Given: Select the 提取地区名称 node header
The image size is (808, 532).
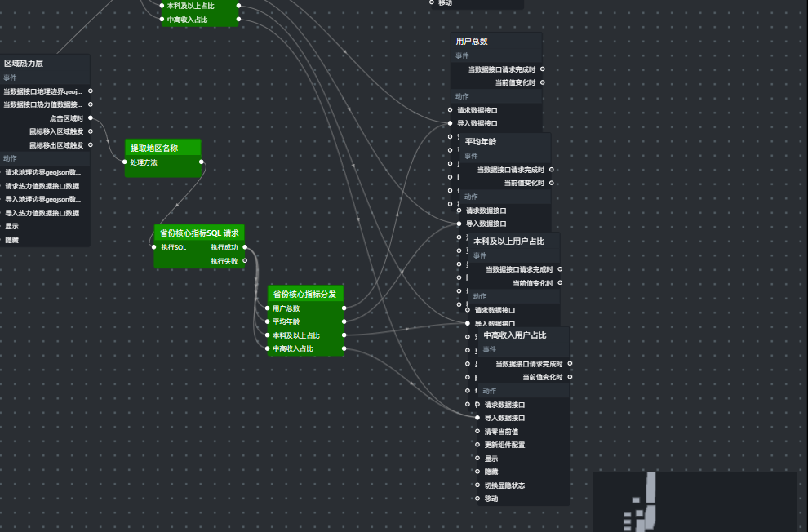Looking at the screenshot, I should [163, 148].
